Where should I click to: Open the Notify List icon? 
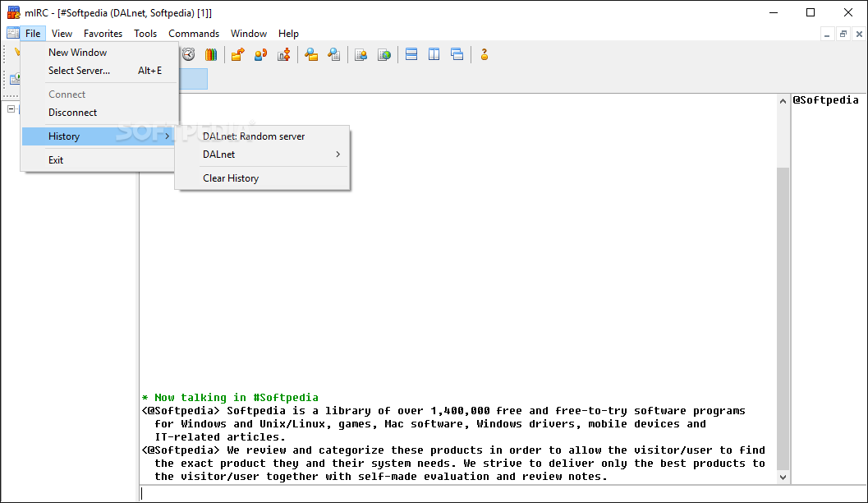pos(361,54)
